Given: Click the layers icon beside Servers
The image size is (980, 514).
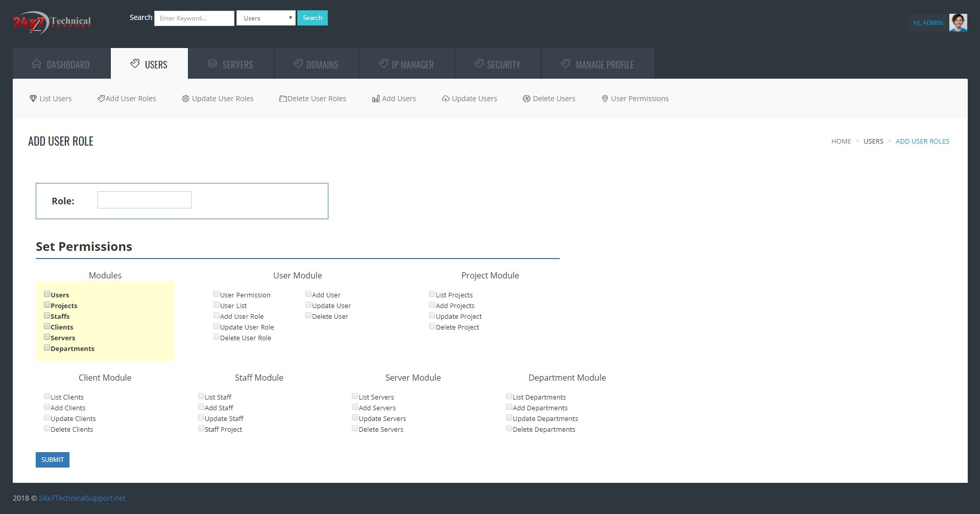Looking at the screenshot, I should tap(212, 64).
